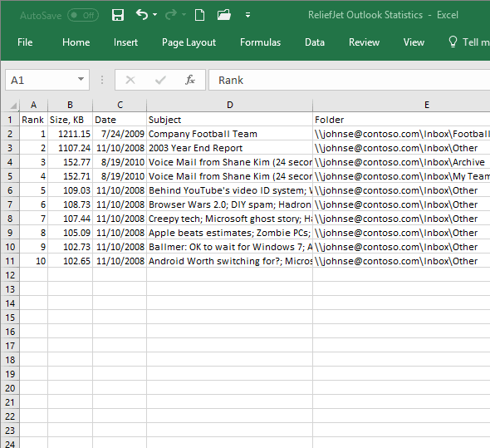Select column D header
Viewport: 490px width, 448px height.
230,105
